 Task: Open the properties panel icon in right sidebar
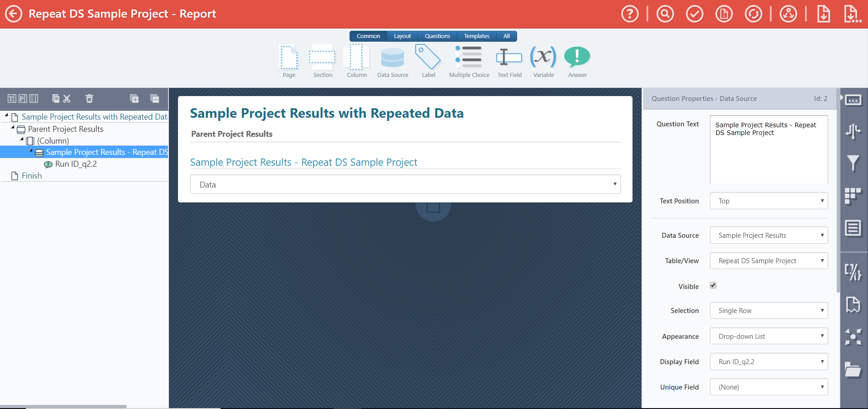click(x=854, y=100)
